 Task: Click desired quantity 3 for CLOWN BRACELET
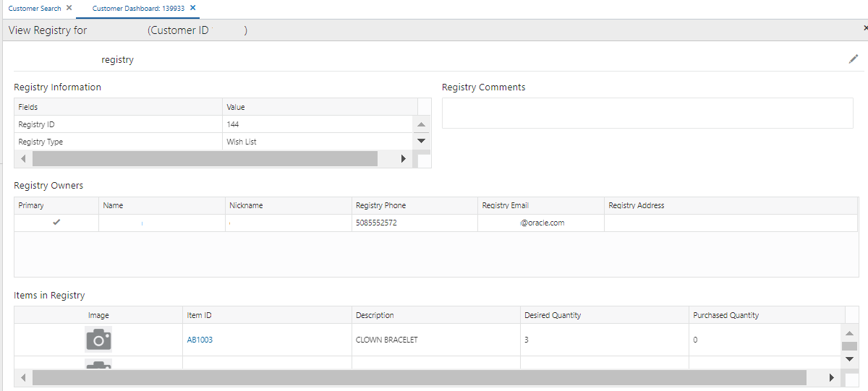coord(604,340)
